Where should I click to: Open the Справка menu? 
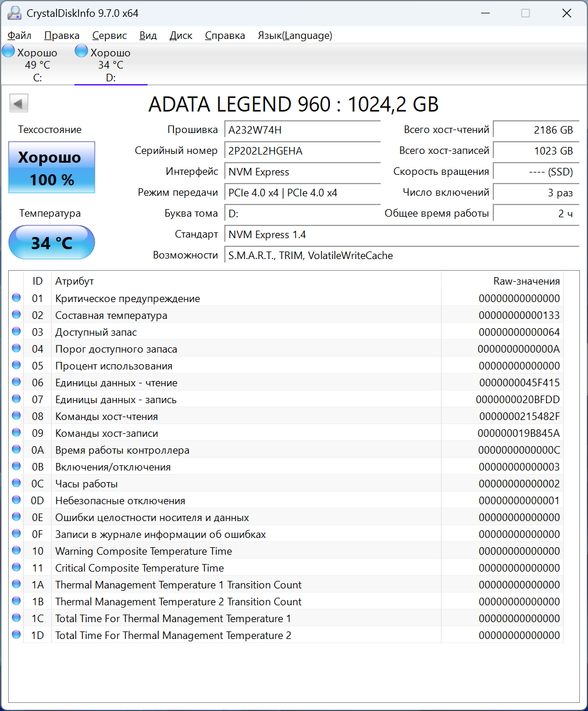coord(225,35)
